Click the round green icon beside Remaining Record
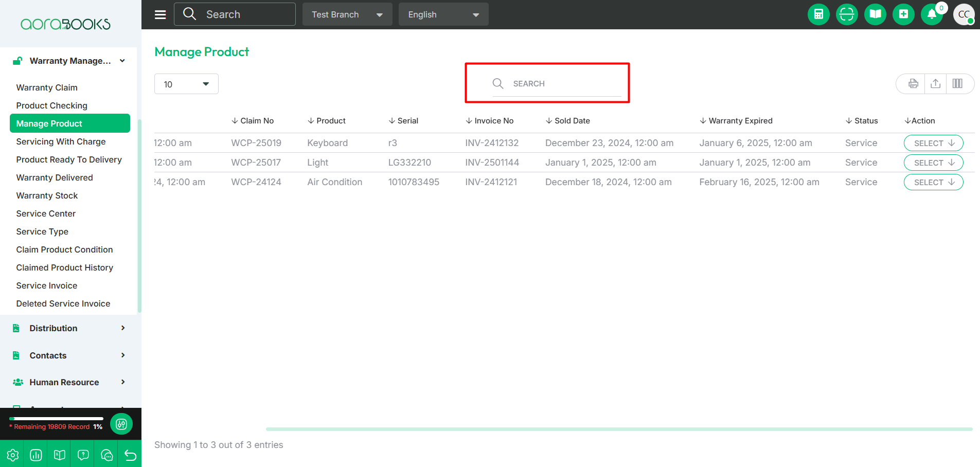Viewport: 980px width, 467px height. point(121,424)
